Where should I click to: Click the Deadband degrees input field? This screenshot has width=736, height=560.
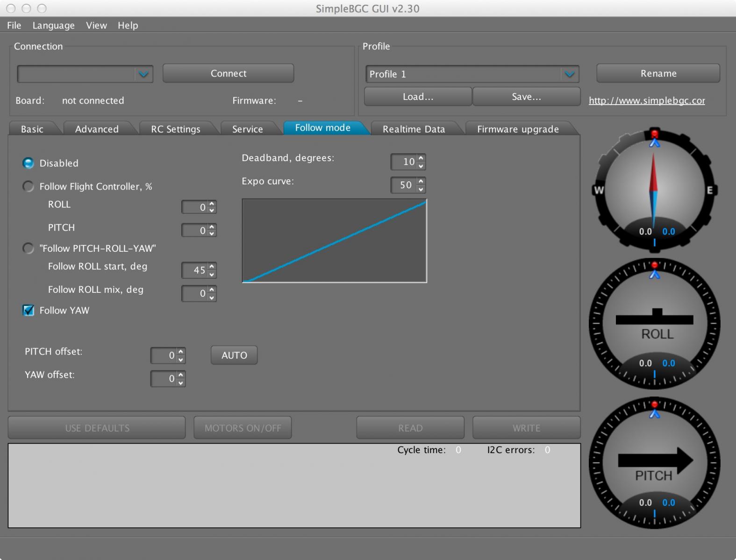[404, 162]
